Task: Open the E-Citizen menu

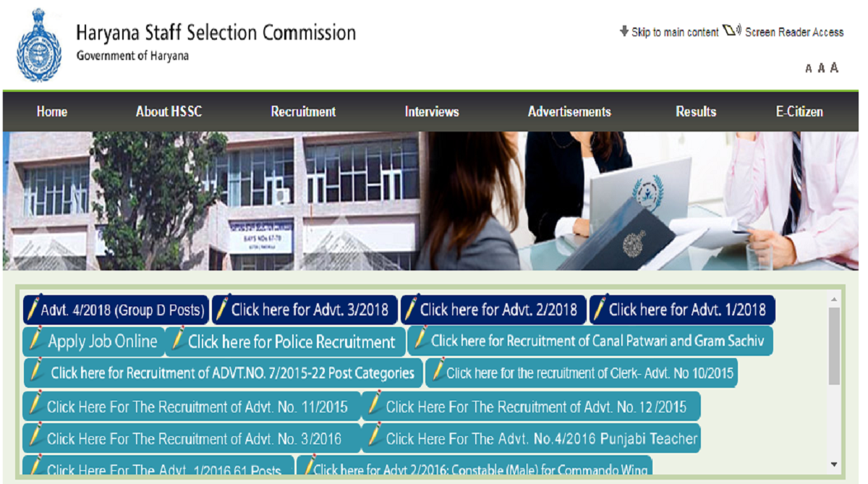Action: pyautogui.click(x=799, y=111)
